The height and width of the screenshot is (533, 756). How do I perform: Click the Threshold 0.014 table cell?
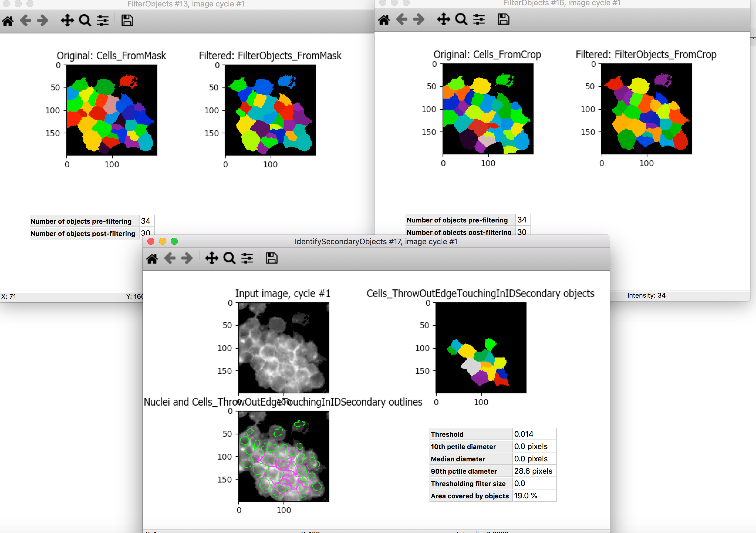coord(524,434)
